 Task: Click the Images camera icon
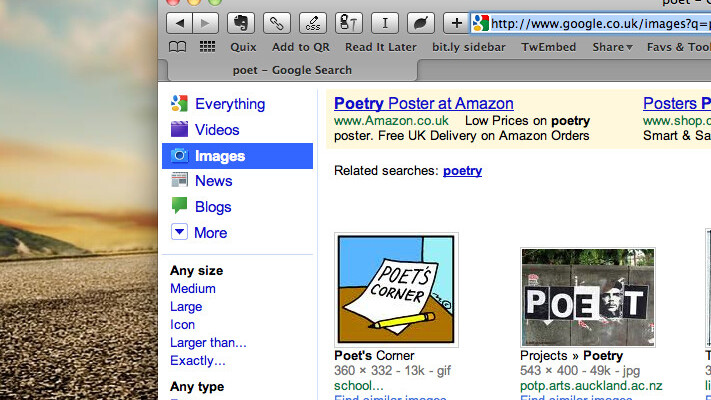point(179,156)
